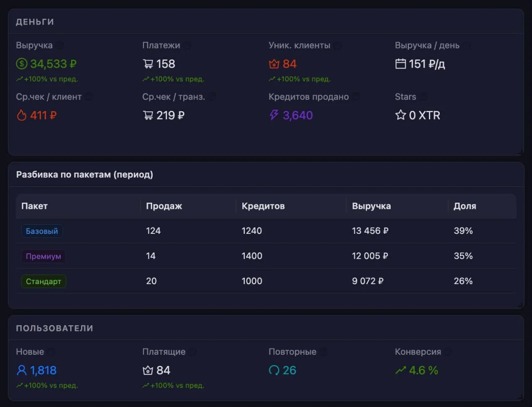Viewport: 532px width, 407px height.
Task: Click the dollar coin icon beside 34,533 ₽
Action: [22, 64]
